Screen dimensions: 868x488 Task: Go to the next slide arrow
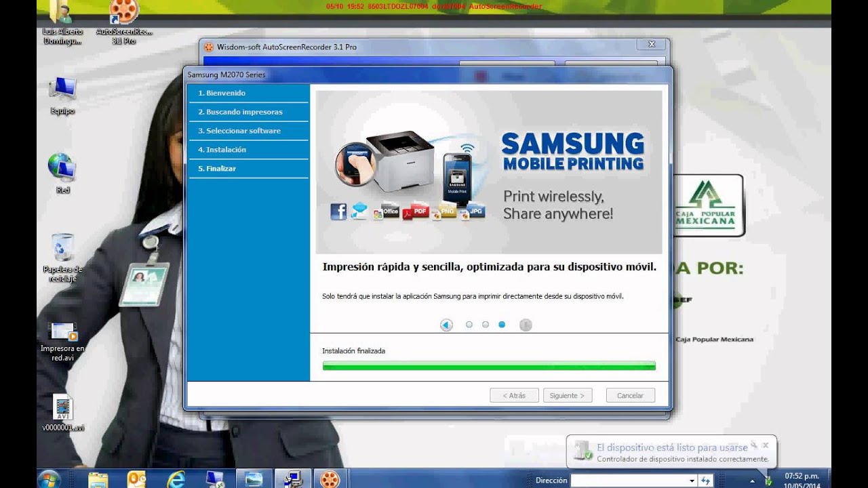pos(526,325)
